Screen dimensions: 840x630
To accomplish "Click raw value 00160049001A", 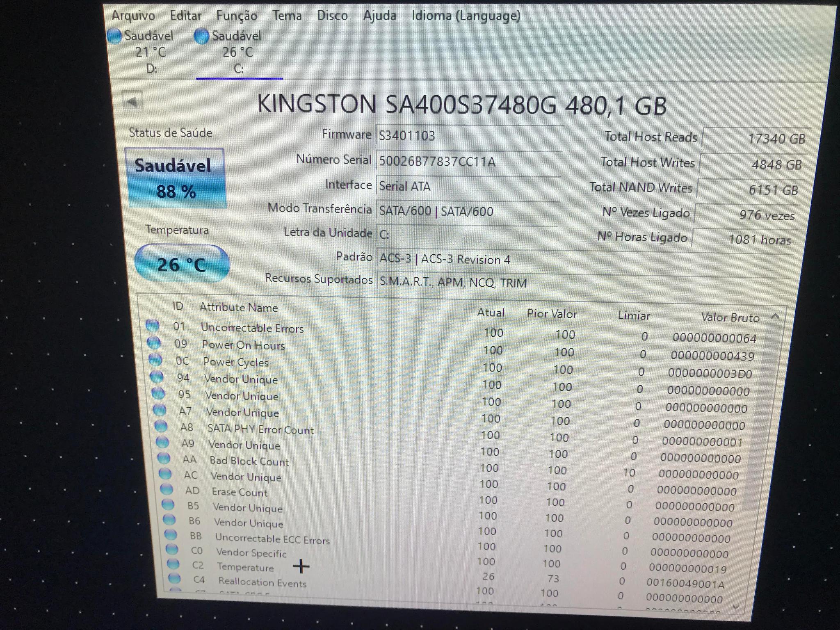I will point(686,583).
